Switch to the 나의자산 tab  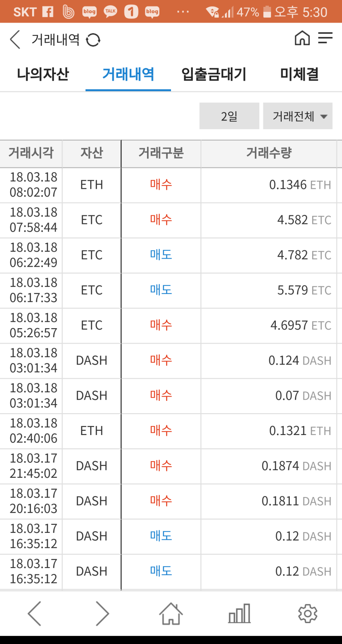(x=43, y=74)
